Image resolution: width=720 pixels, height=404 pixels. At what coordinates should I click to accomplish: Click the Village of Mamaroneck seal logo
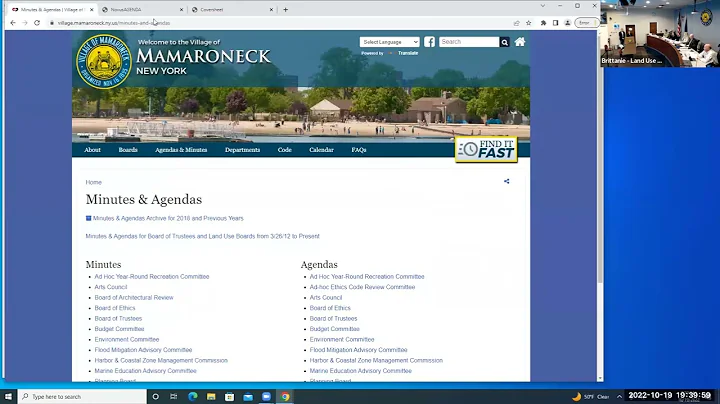tap(104, 62)
